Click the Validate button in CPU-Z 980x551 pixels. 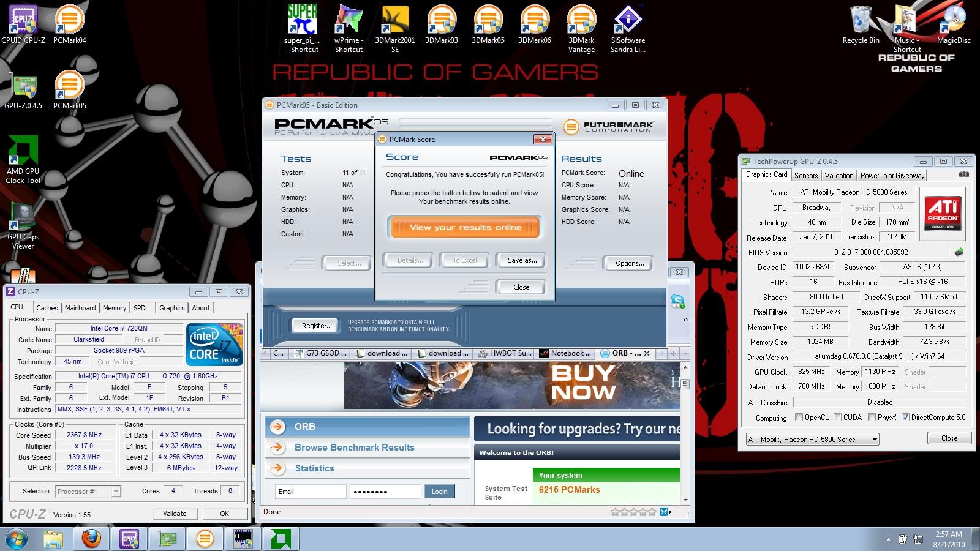click(175, 514)
